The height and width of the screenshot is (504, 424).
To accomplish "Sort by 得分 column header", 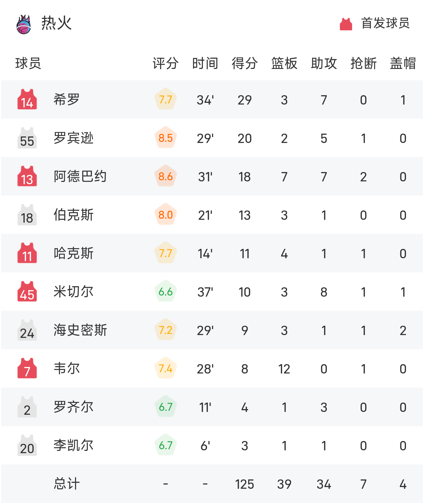I will coord(245,63).
